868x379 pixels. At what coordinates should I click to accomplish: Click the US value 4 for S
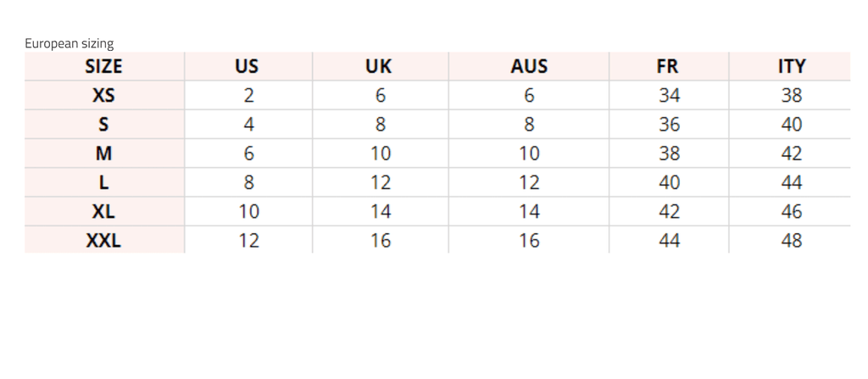tap(248, 125)
